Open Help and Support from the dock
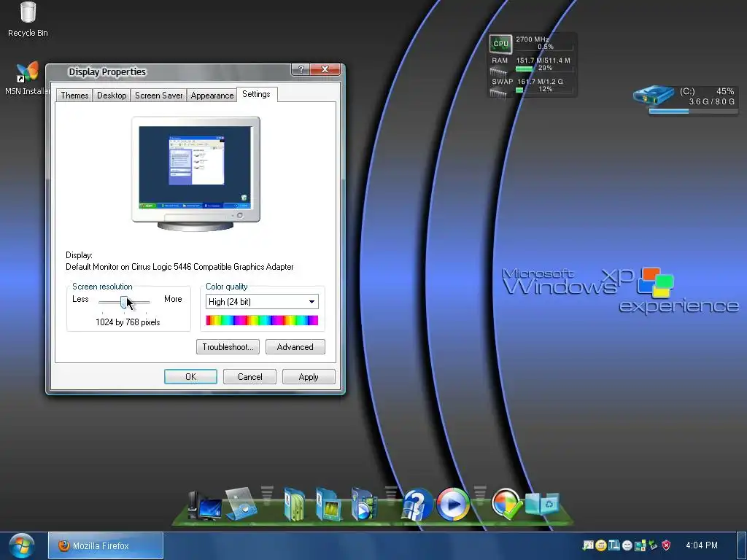747x560 pixels. (417, 505)
